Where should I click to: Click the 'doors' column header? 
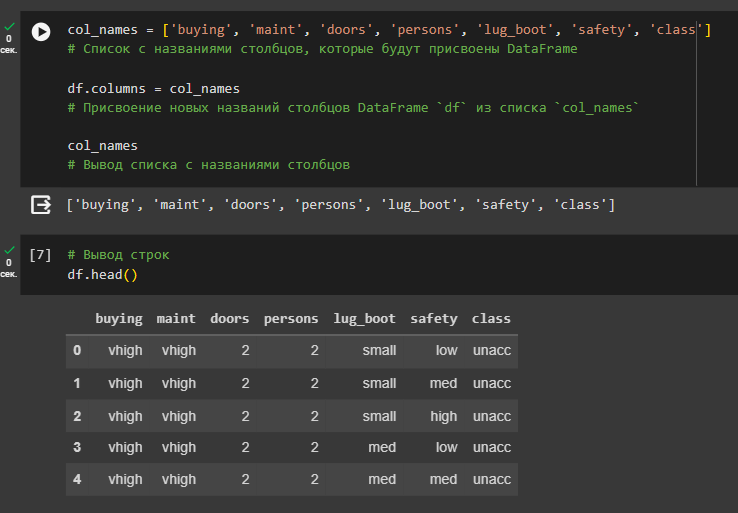click(230, 319)
